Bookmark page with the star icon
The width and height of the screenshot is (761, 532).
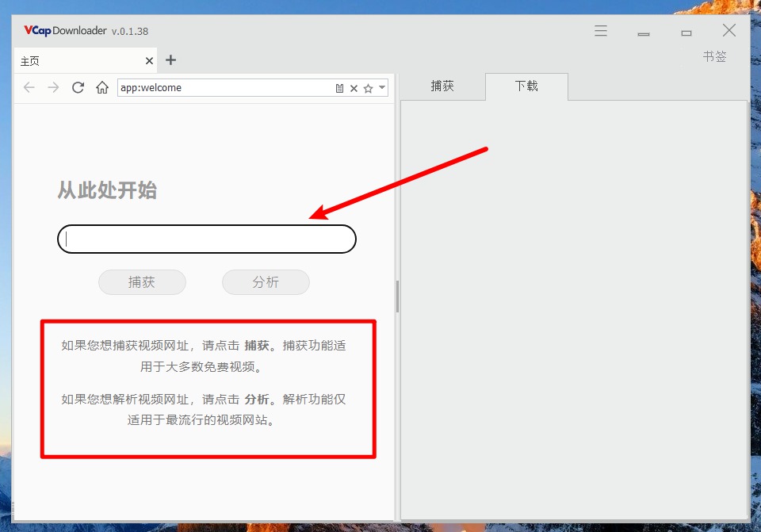click(x=368, y=88)
